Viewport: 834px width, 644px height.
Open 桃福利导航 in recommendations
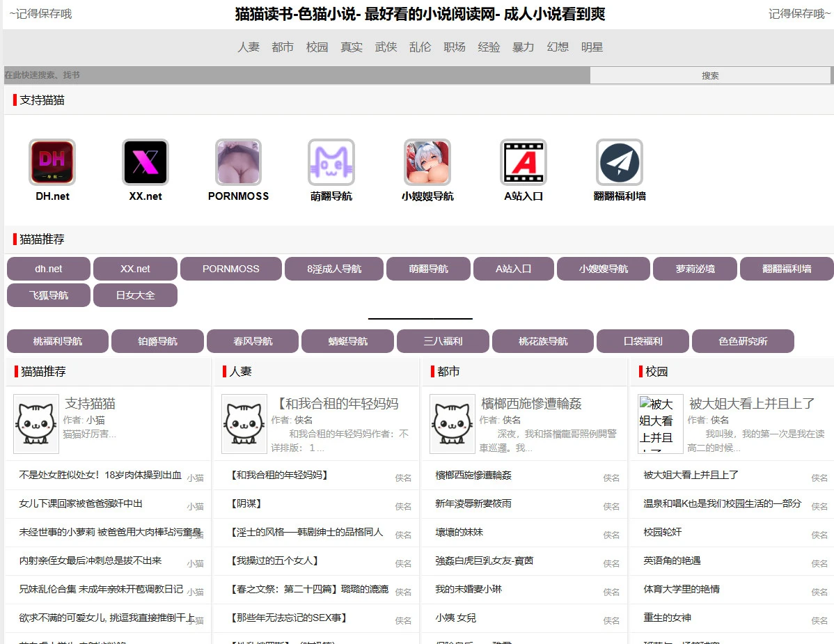coord(58,341)
